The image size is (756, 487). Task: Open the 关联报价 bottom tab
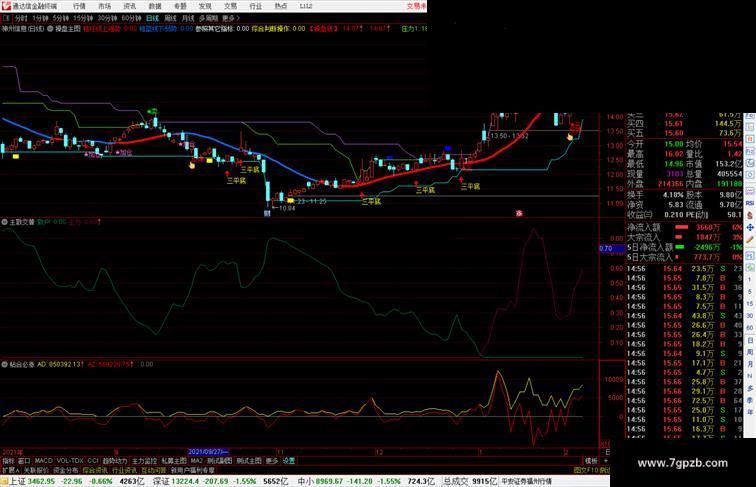point(36,470)
